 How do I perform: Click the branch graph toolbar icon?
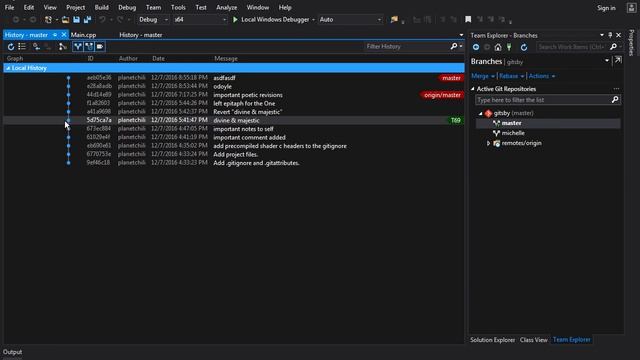[x=62, y=47]
